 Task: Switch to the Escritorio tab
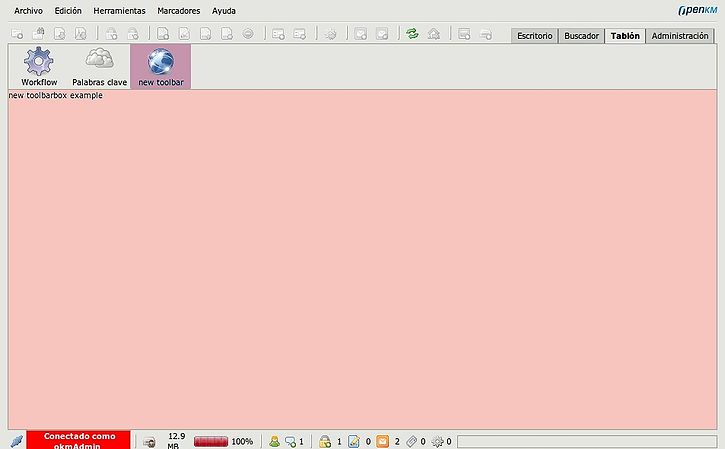(535, 36)
